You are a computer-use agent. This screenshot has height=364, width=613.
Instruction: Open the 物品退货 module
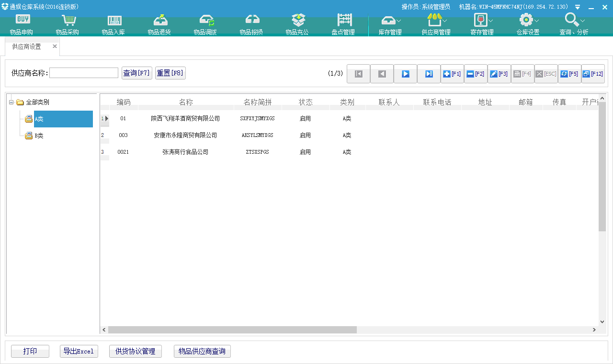pyautogui.click(x=159, y=25)
